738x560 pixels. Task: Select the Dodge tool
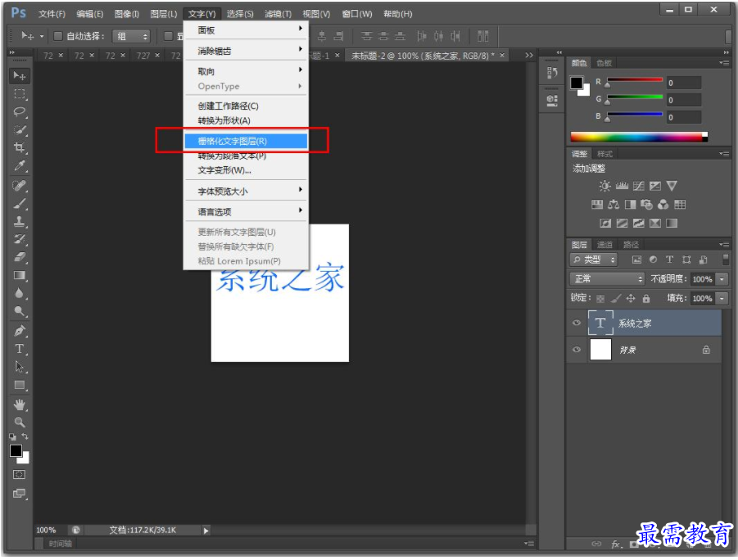coord(20,311)
